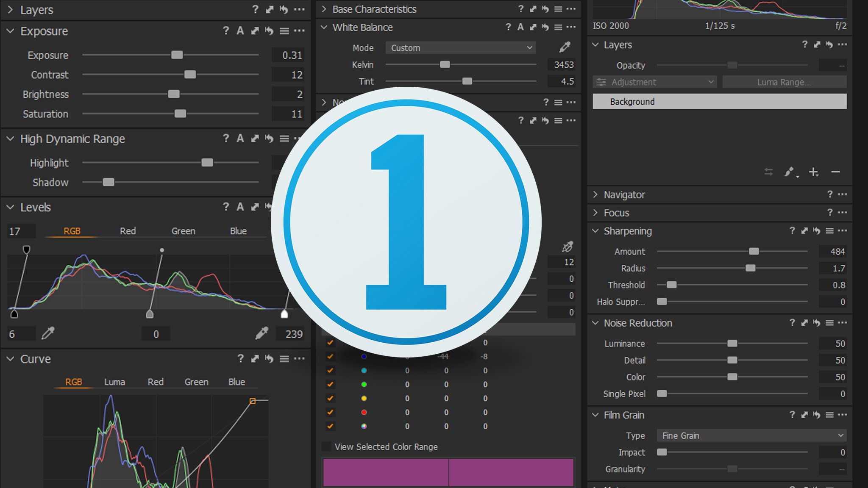Uncheck the green color range checkbox

[330, 384]
